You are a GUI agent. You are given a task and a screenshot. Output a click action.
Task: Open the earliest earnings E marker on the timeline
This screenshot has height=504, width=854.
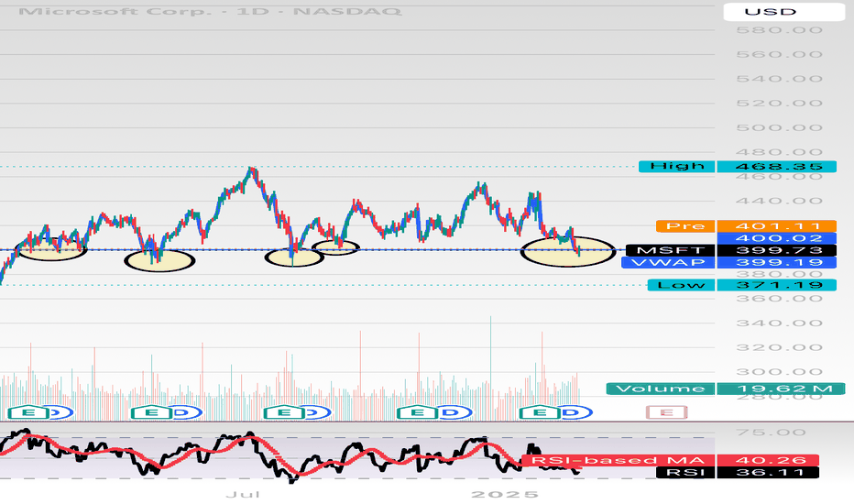[27, 412]
